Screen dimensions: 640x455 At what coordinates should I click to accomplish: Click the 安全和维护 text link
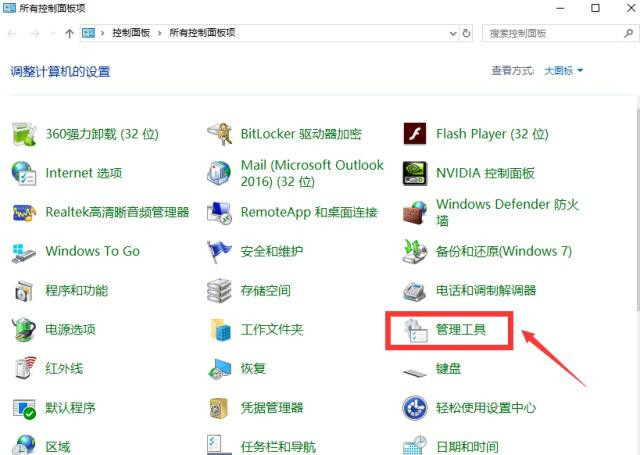[x=272, y=251]
